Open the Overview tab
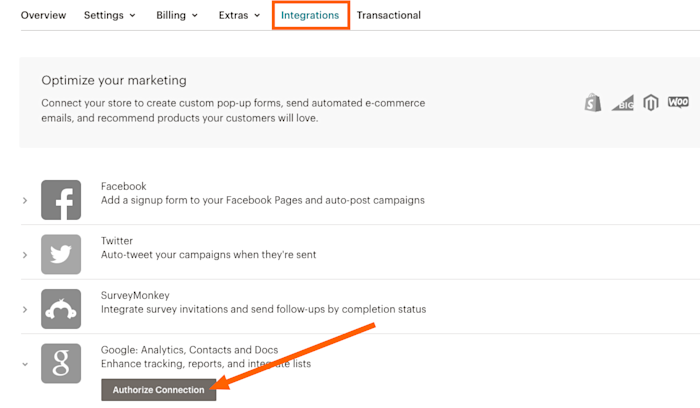Screen dimensions: 700x408 tap(43, 15)
